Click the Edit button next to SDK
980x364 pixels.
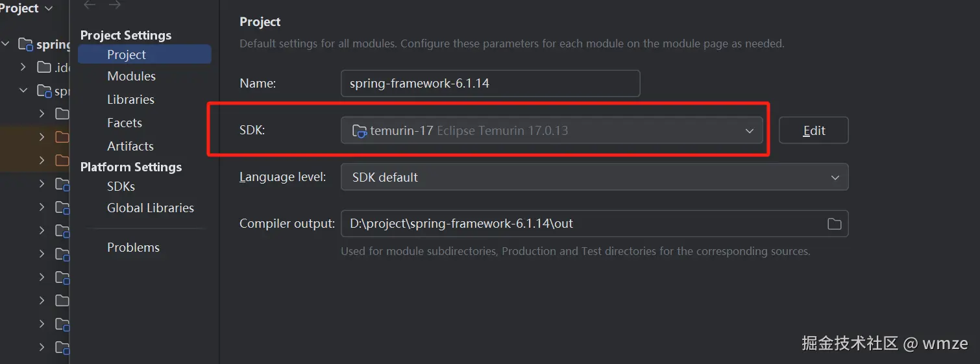(x=813, y=130)
